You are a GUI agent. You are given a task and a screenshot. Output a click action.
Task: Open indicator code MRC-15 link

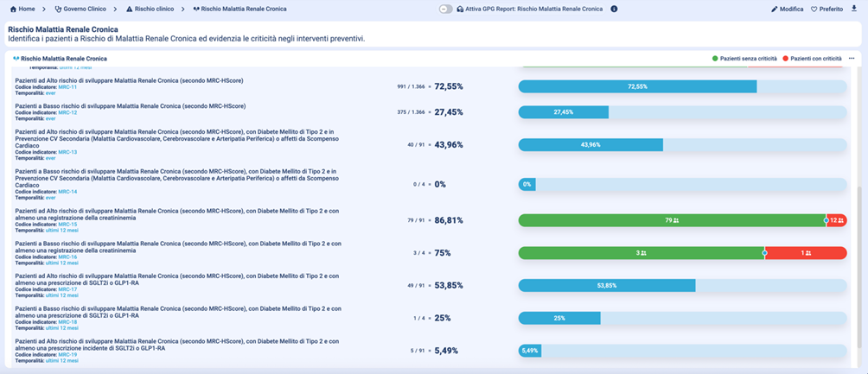(67, 225)
